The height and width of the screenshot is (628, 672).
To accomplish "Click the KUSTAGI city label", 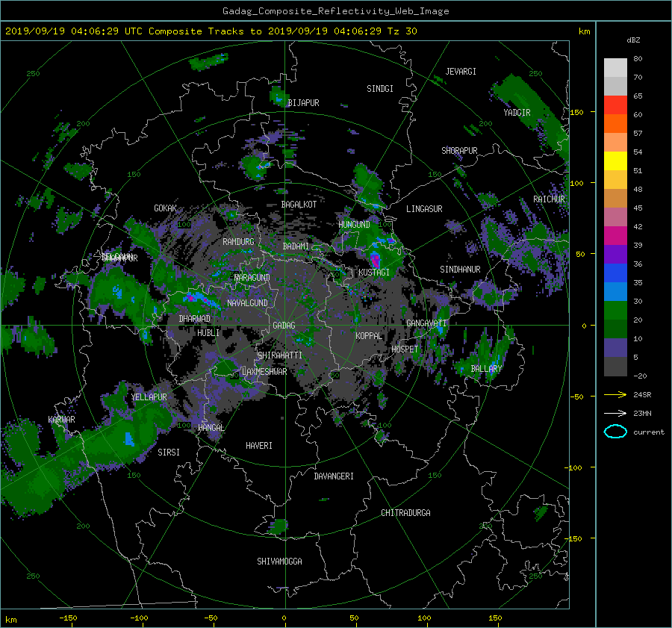I will [x=374, y=273].
